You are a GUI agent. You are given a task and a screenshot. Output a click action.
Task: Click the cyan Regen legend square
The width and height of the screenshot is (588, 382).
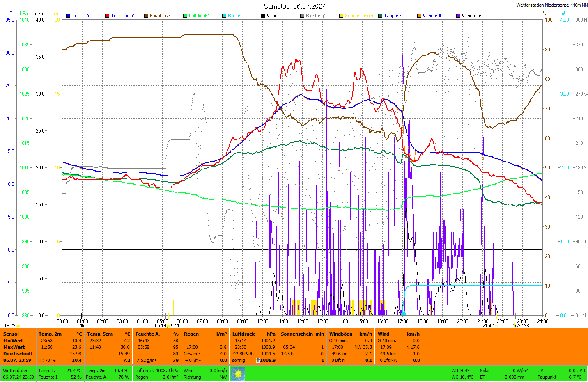224,16
